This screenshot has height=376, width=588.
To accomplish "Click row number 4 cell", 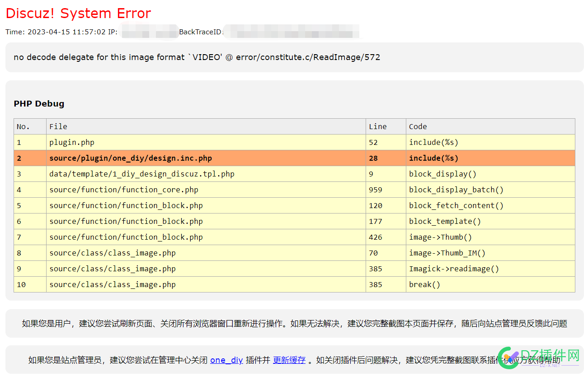I will (30, 190).
